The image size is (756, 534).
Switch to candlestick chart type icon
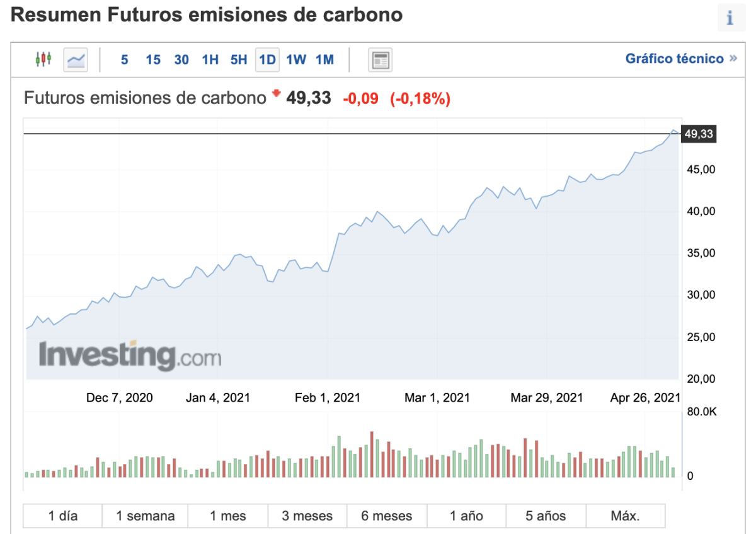click(43, 60)
